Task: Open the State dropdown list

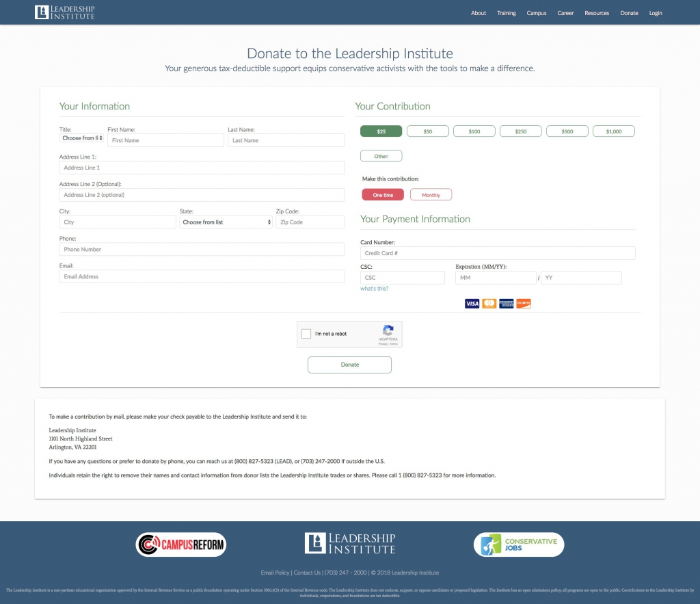Action: 226,222
